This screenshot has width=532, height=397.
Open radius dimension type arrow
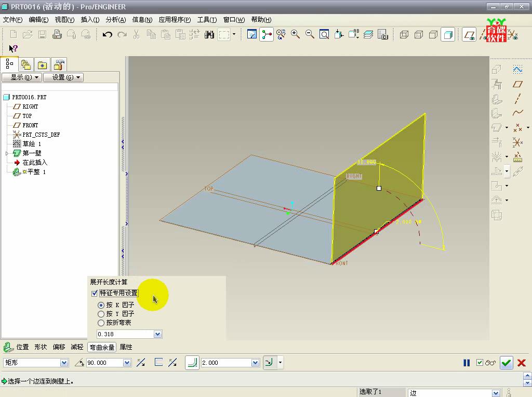pyautogui.click(x=280, y=363)
